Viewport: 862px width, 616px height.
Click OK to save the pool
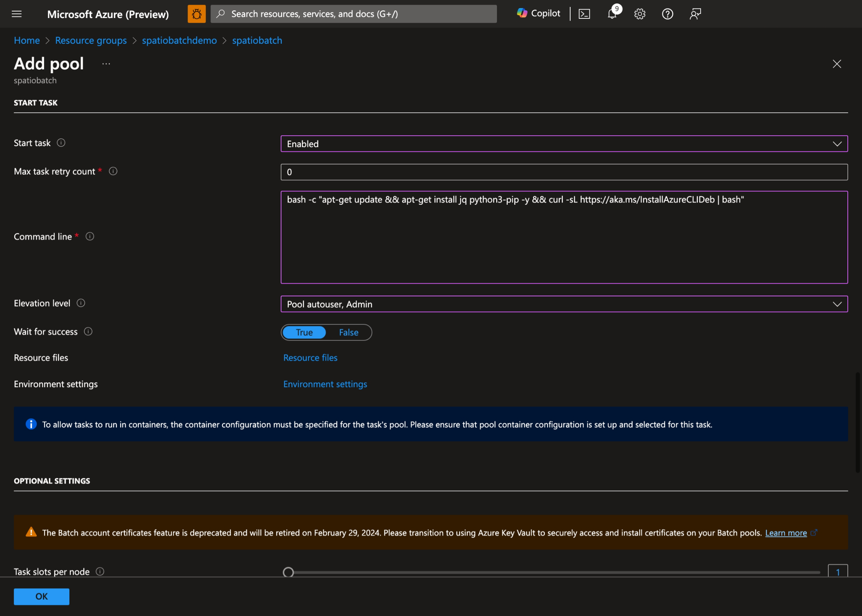click(x=41, y=596)
